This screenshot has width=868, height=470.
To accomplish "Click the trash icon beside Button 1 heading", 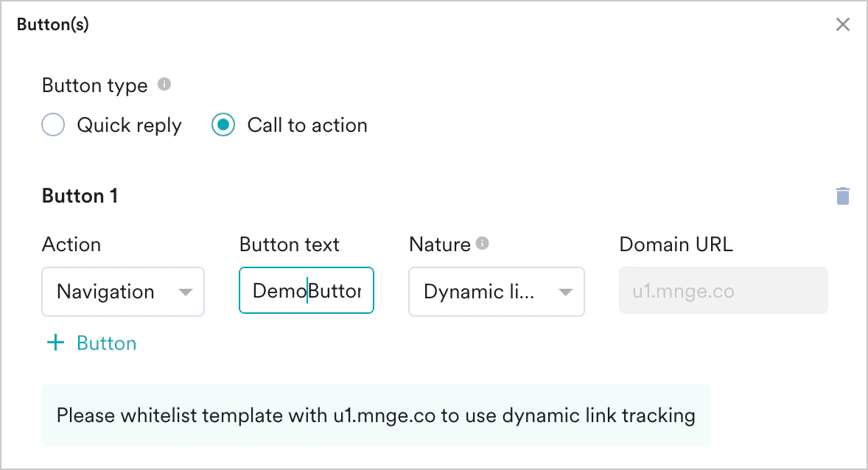I will tap(843, 195).
